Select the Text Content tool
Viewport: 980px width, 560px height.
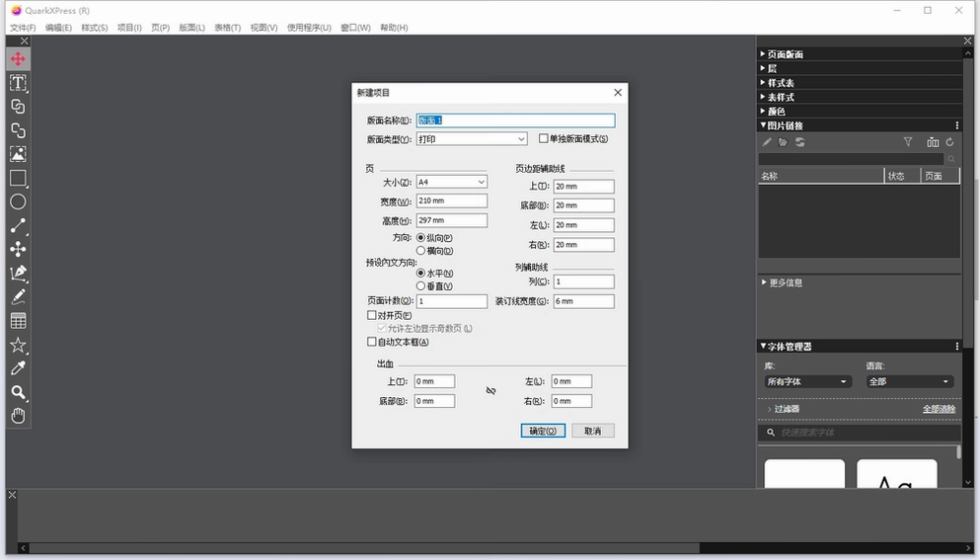[18, 83]
